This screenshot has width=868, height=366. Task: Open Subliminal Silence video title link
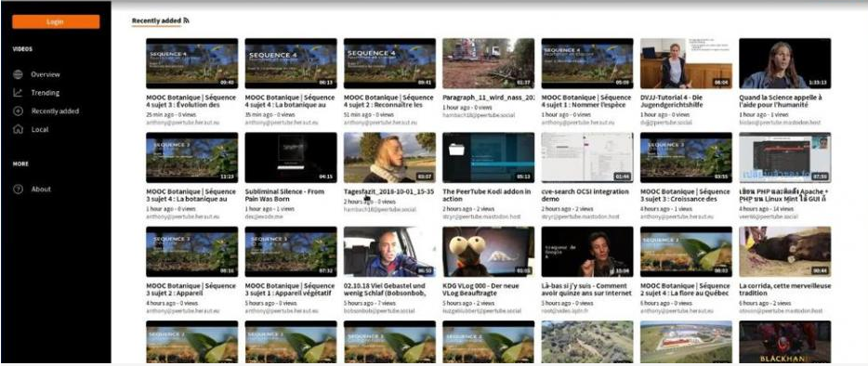(284, 195)
